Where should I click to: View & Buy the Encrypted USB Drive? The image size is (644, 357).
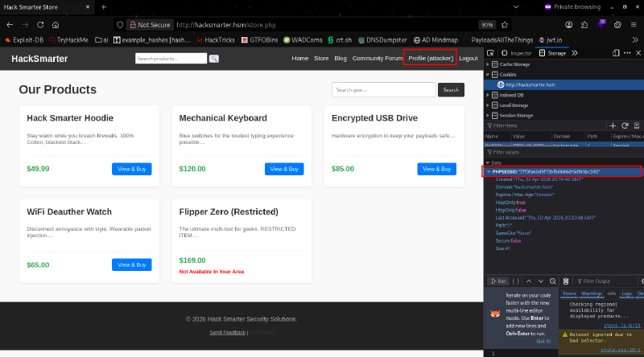[x=436, y=169]
